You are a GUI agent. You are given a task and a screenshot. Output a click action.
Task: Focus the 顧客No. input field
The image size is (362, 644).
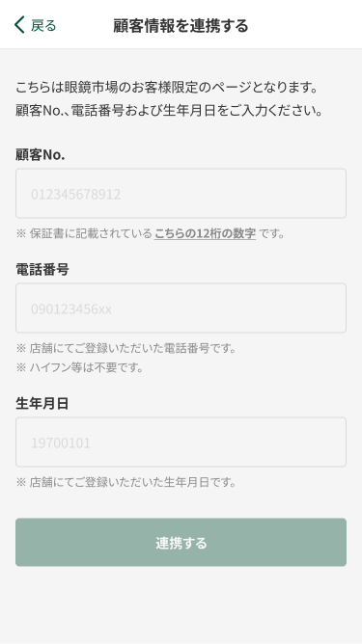point(181,194)
